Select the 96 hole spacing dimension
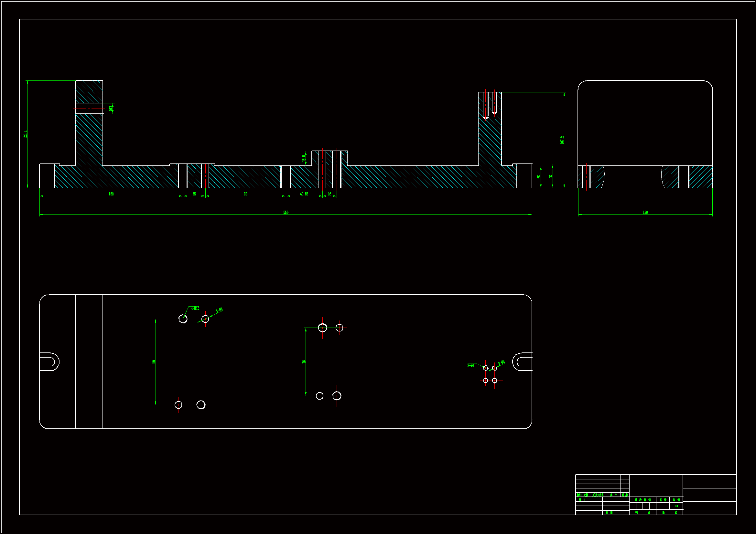The image size is (756, 534). 154,362
